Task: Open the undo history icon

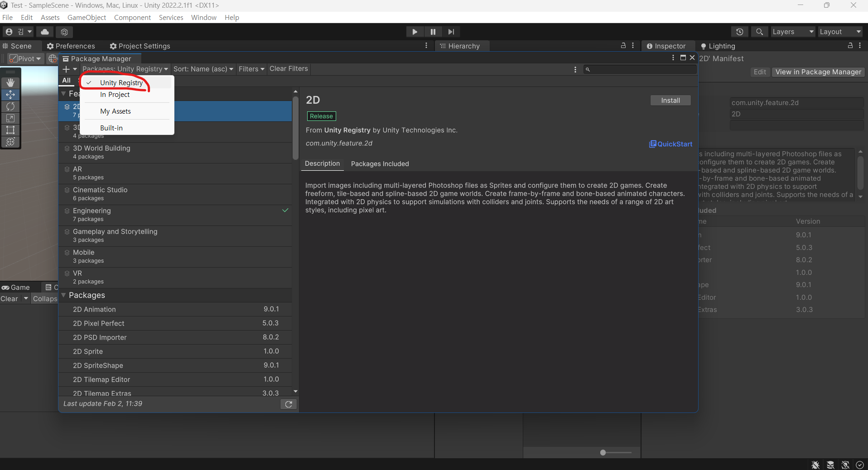Action: click(x=740, y=32)
